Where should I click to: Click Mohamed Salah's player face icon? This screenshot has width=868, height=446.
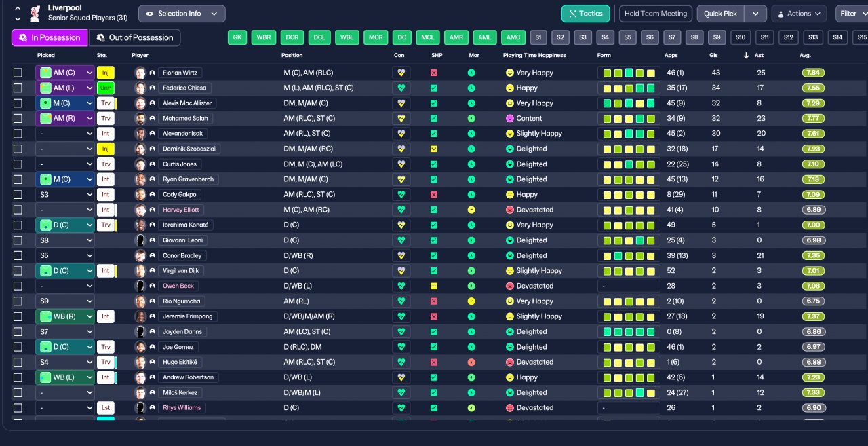click(x=140, y=118)
